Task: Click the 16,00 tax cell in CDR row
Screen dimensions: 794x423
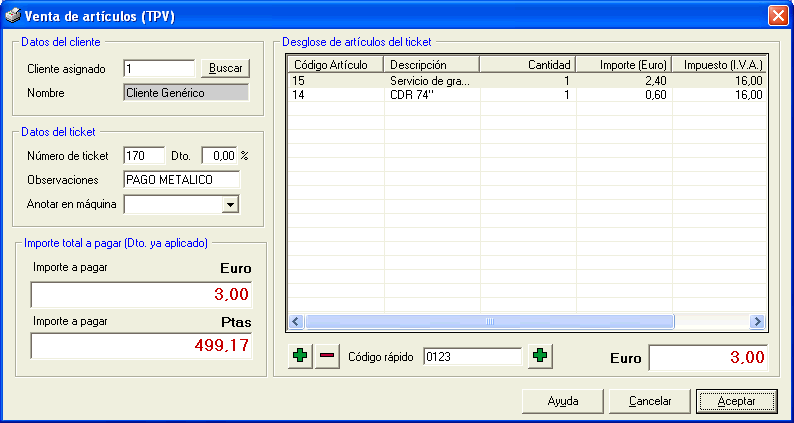Action: tap(719, 95)
